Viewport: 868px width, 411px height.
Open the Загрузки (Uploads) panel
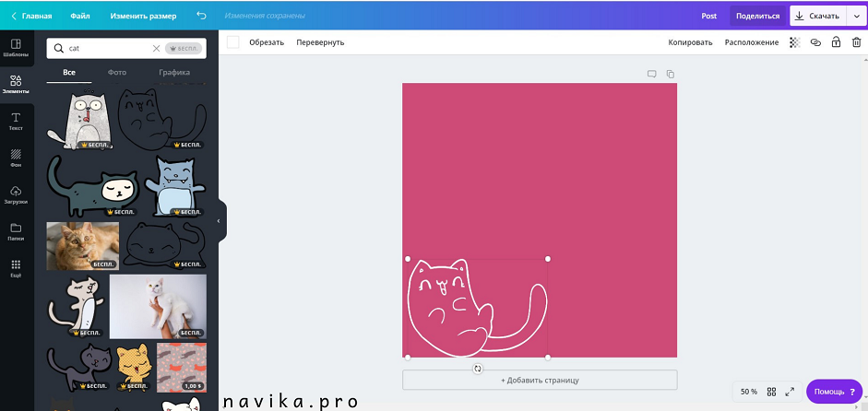point(16,194)
